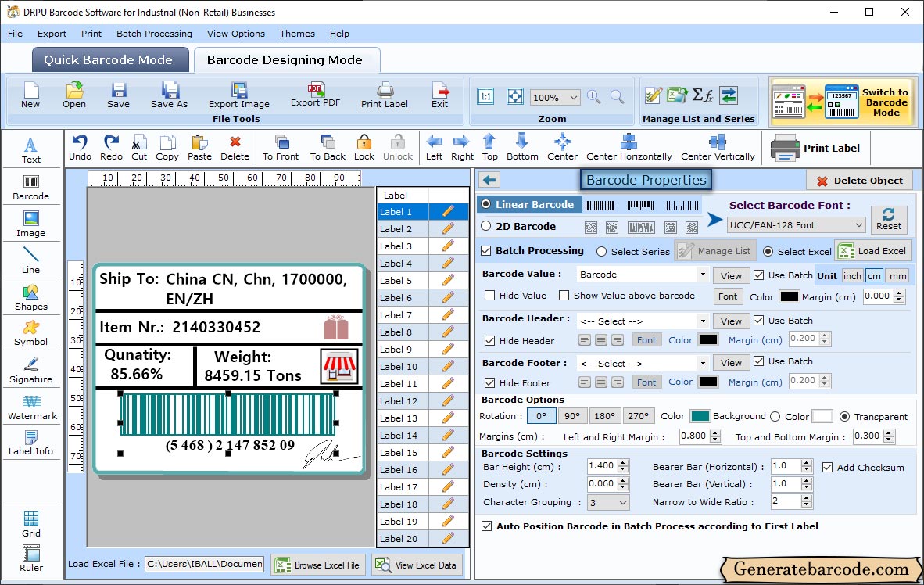Choose the Image tool
924x585 pixels.
pos(30,224)
